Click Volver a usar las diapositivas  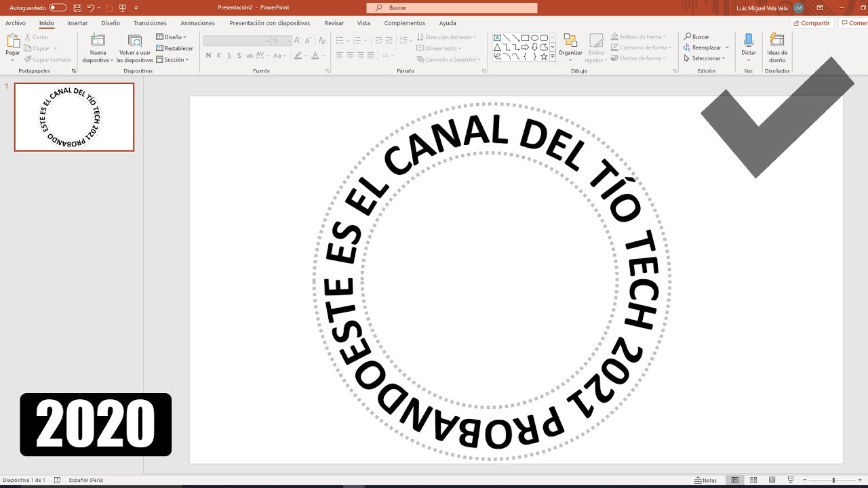coord(135,48)
